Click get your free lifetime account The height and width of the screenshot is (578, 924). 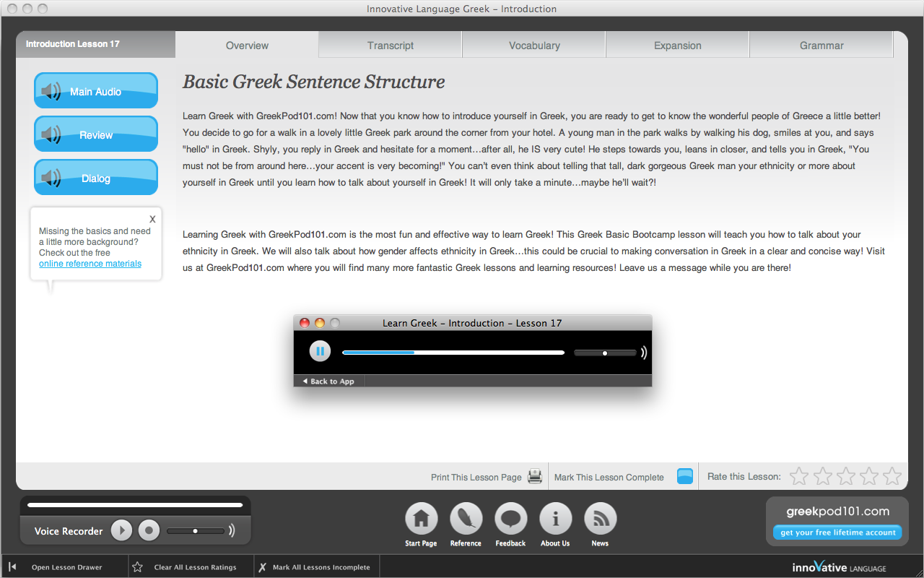click(837, 532)
